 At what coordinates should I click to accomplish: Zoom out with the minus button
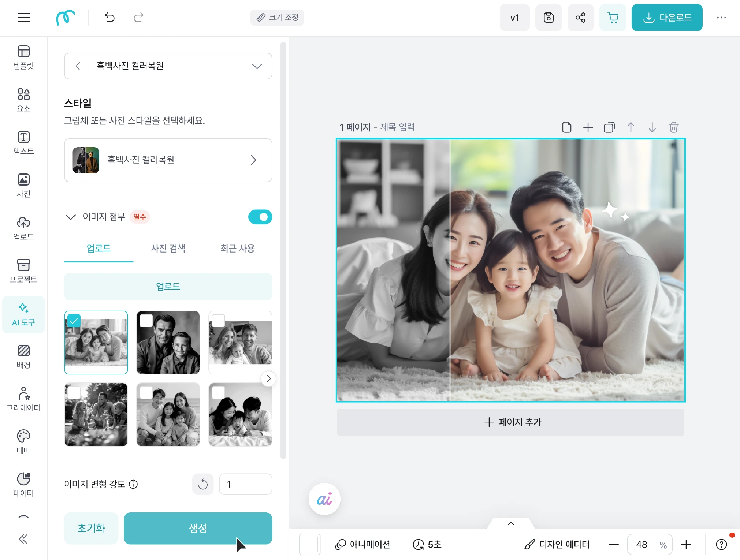[614, 545]
